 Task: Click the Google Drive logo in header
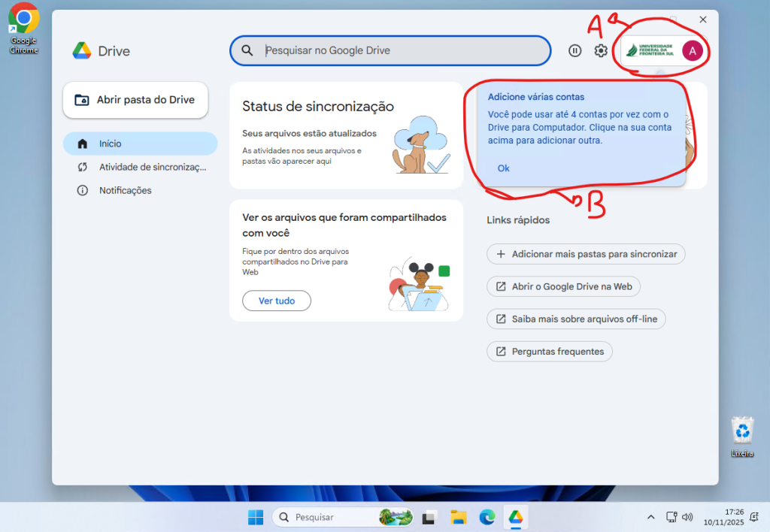coord(82,51)
